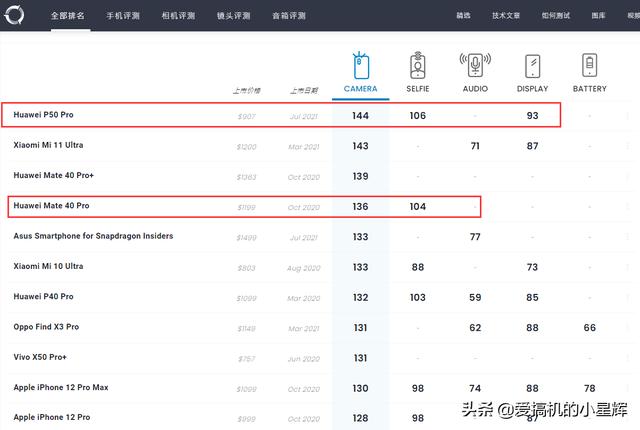Open Asus Smartphone for Snapdragon Insiders entry

point(93,236)
